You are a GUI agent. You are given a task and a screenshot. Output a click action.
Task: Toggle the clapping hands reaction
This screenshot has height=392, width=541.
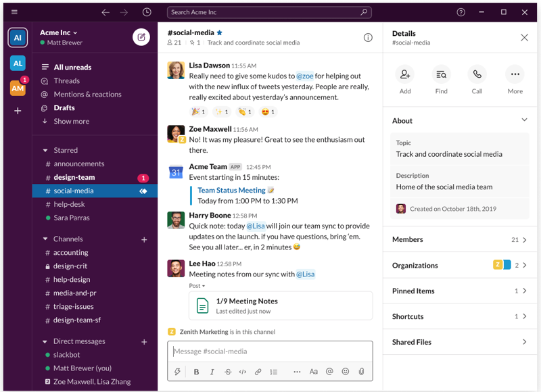click(x=245, y=112)
